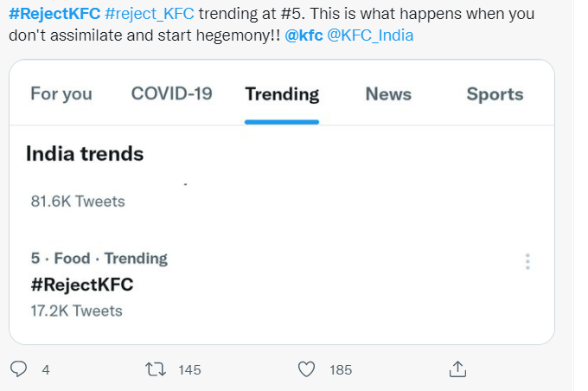Open the share upload icon
The height and width of the screenshot is (391, 588).
click(x=457, y=369)
